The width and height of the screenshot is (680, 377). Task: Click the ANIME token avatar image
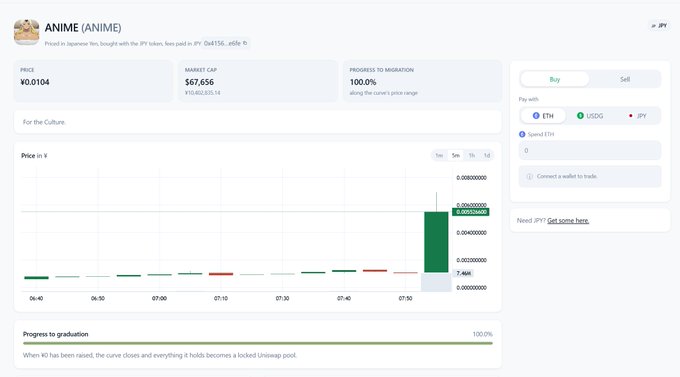(26, 32)
